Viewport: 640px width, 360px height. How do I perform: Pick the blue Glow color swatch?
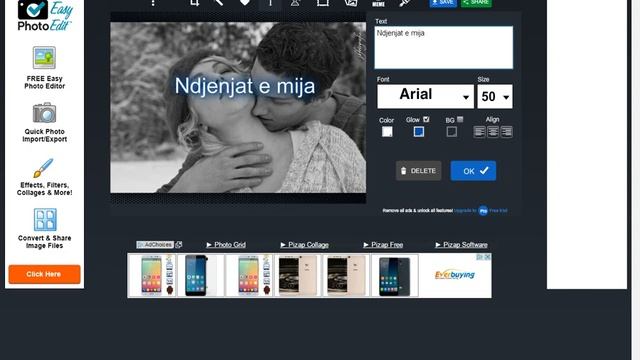(418, 132)
